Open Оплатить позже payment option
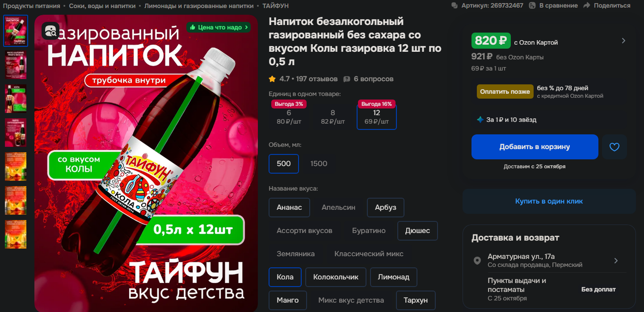Screen dimensions: 644x312 (505, 92)
